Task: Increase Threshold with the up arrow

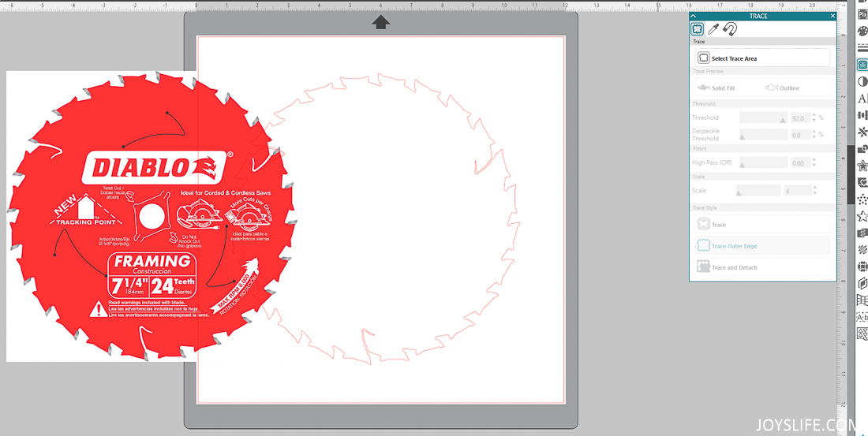Action: [x=814, y=116]
